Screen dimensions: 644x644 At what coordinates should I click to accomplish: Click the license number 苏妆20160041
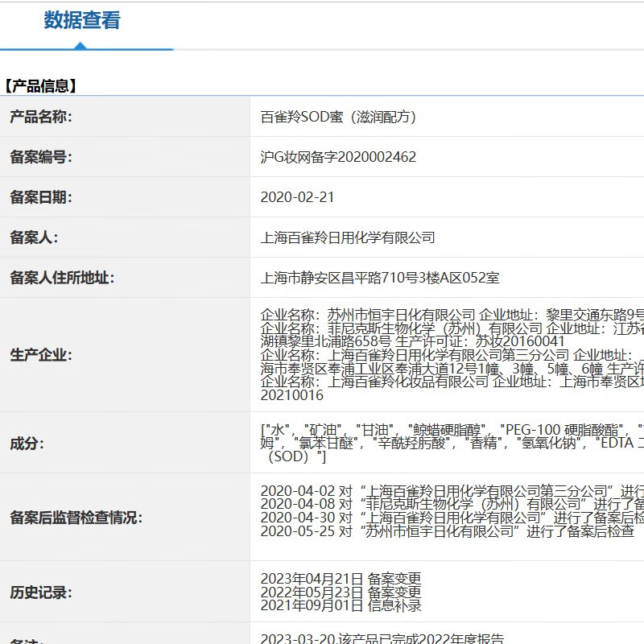(x=520, y=341)
